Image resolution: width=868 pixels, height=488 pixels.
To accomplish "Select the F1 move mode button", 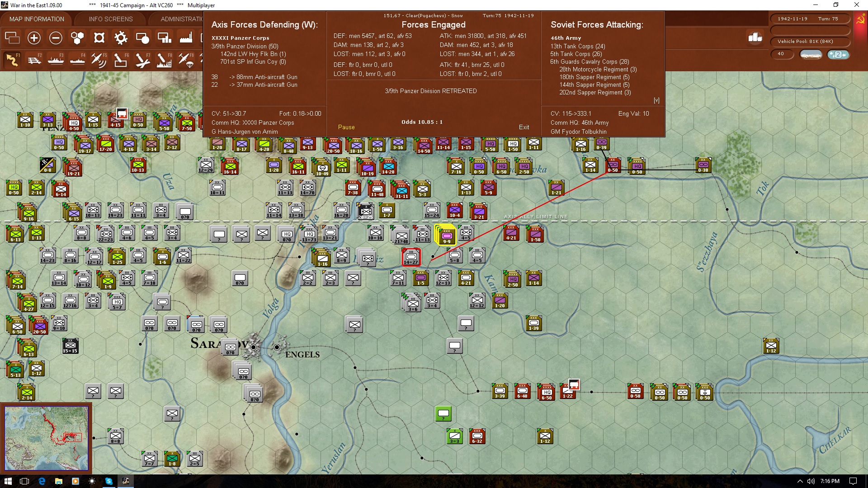I will 12,60.
